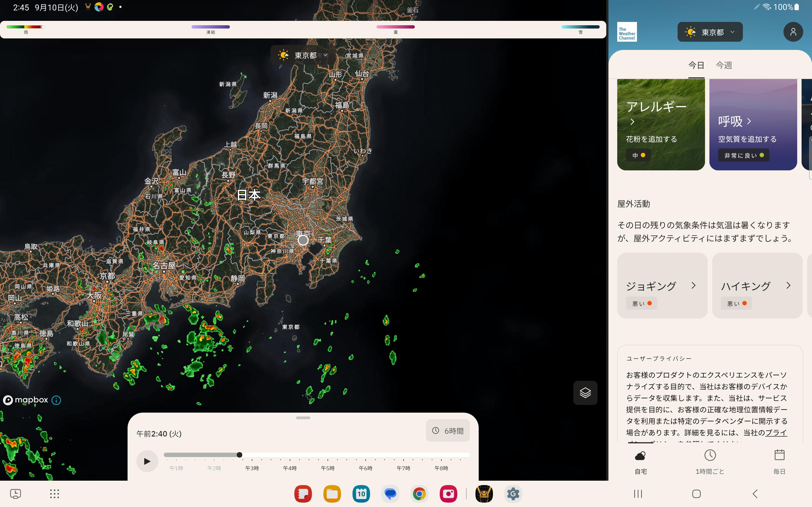Click the bottom sheet drag handle
The image size is (812, 507).
tap(303, 418)
